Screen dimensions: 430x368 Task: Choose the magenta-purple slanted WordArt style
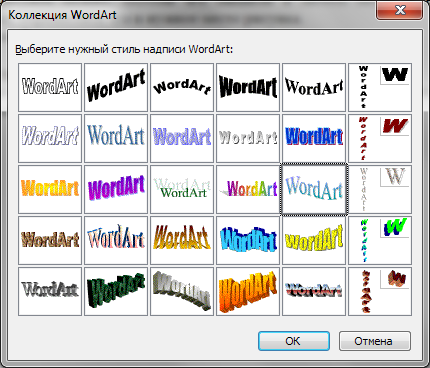(116, 189)
